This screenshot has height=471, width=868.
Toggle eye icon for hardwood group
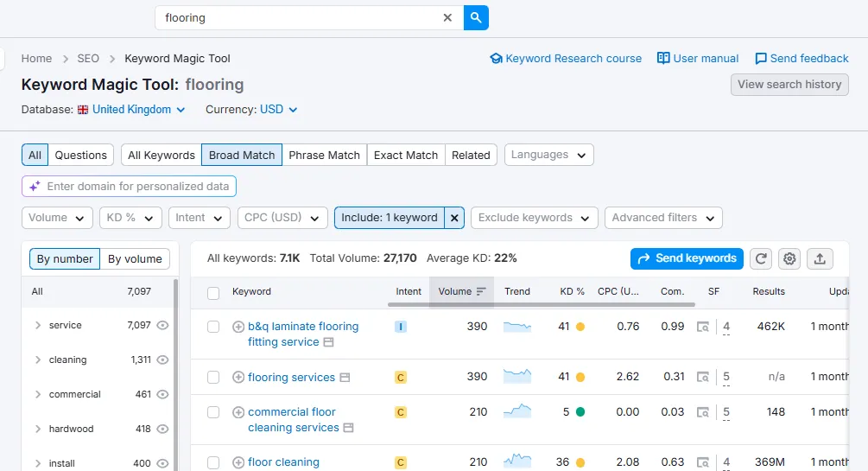tap(162, 429)
